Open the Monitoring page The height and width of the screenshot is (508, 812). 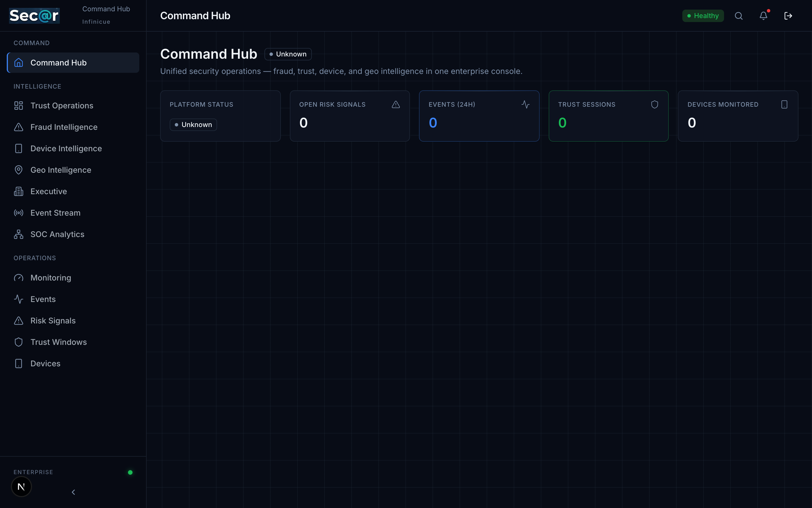[x=73, y=278]
